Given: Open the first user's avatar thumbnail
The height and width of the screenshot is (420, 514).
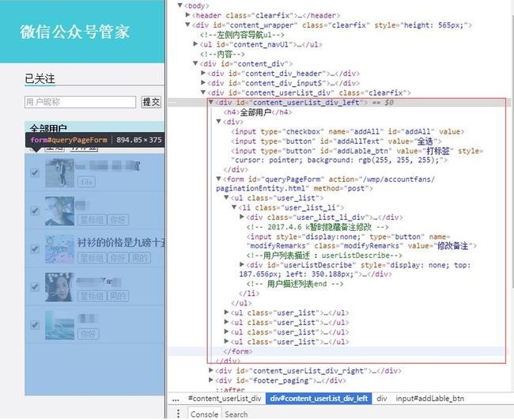Looking at the screenshot, I should click(59, 173).
